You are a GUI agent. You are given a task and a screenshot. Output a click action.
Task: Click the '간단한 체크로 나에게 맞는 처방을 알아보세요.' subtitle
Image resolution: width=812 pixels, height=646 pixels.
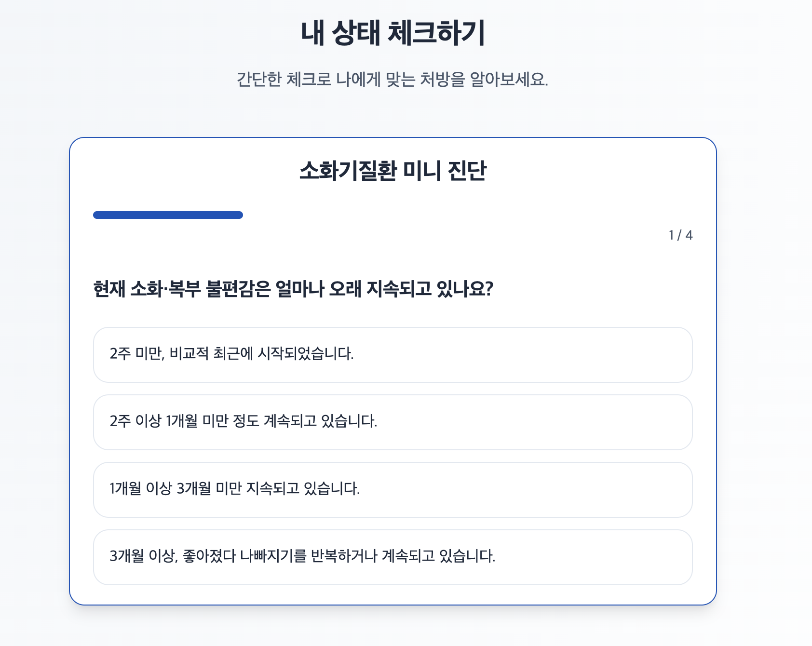pyautogui.click(x=392, y=80)
